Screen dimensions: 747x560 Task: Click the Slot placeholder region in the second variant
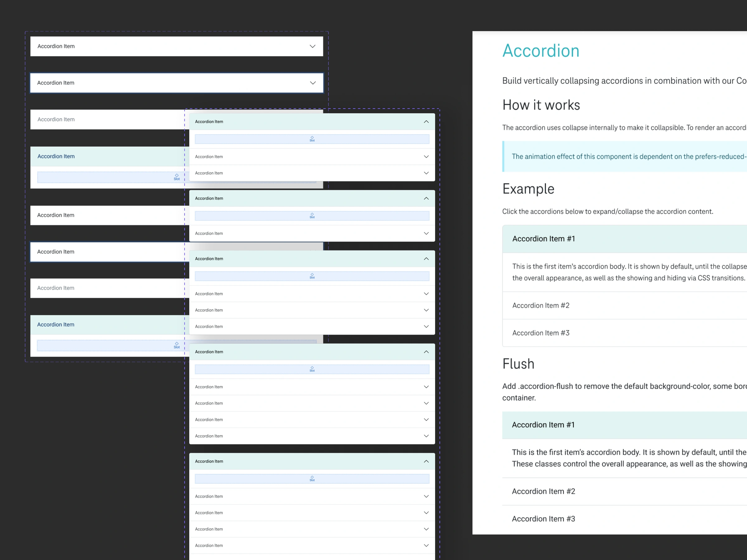tap(312, 215)
